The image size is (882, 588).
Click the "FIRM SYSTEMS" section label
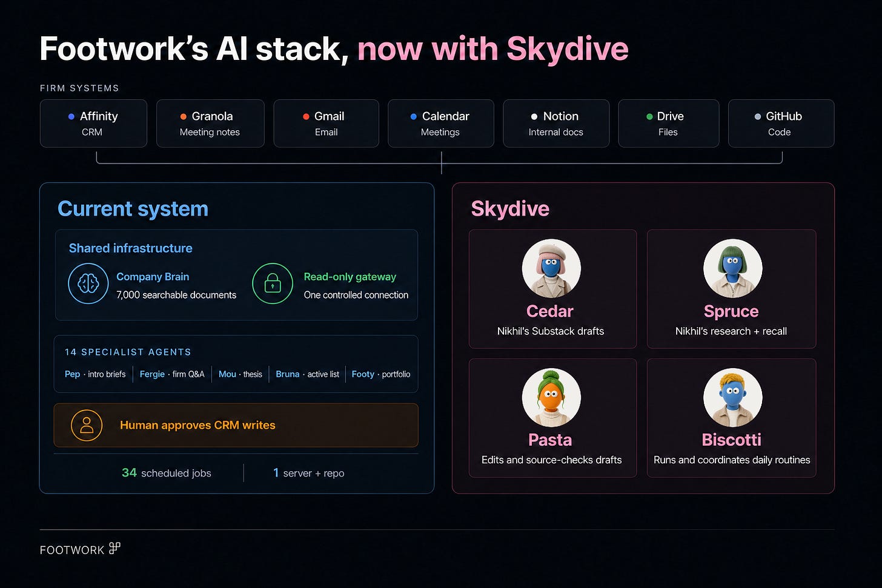click(x=79, y=88)
